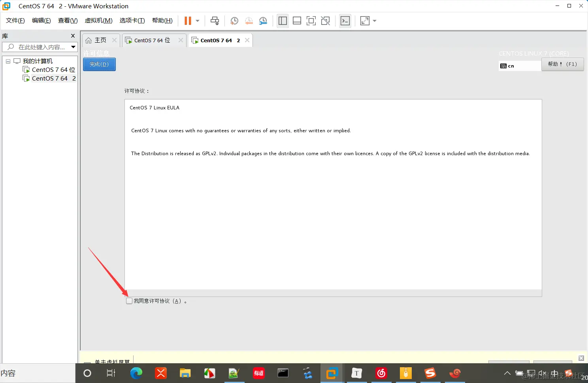Open the library search dropdown arrow

73,47
